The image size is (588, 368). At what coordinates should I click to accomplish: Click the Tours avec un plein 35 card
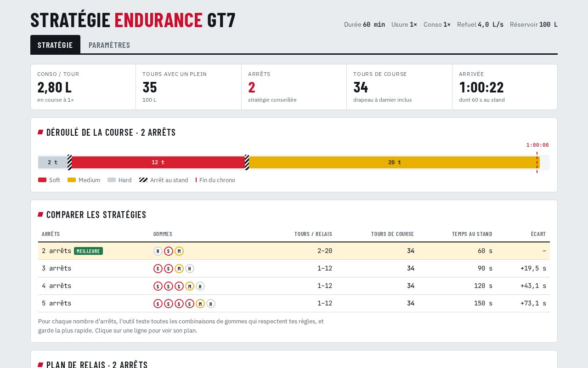(188, 87)
